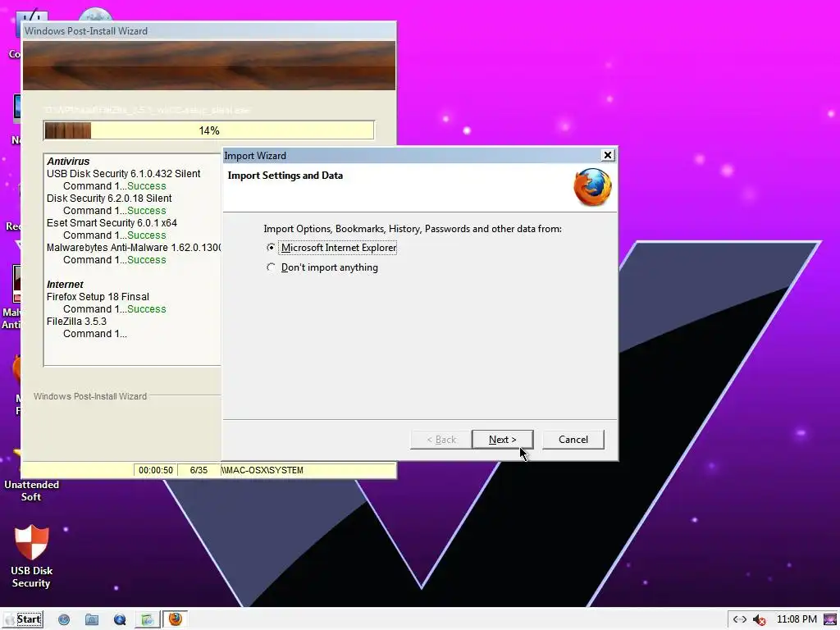Open the folder icon in the taskbar
Viewport: 840px width, 630px height.
pyautogui.click(x=92, y=620)
